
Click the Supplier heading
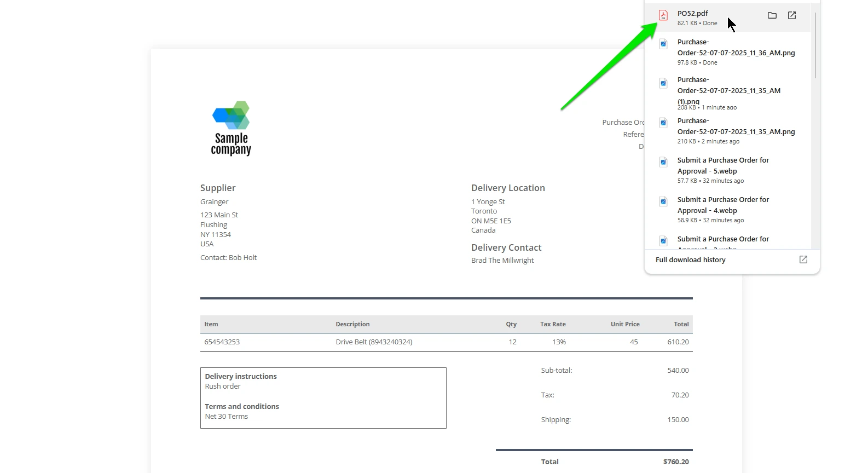click(x=218, y=188)
